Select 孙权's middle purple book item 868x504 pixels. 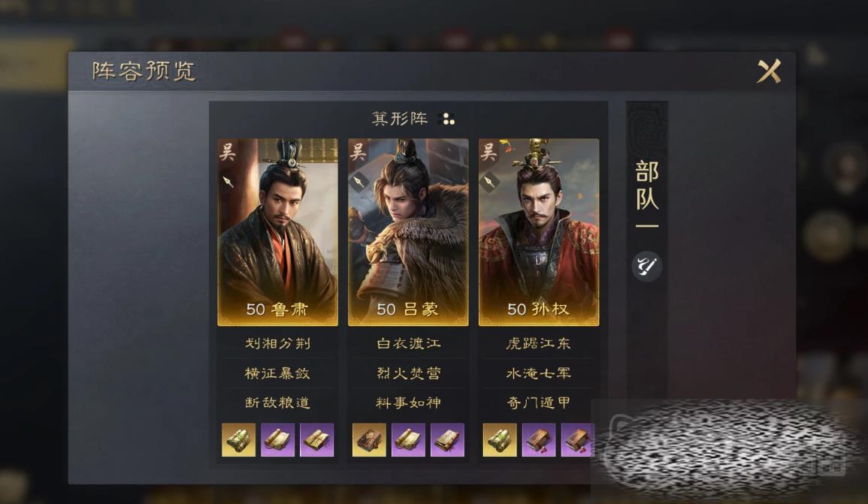(x=539, y=440)
